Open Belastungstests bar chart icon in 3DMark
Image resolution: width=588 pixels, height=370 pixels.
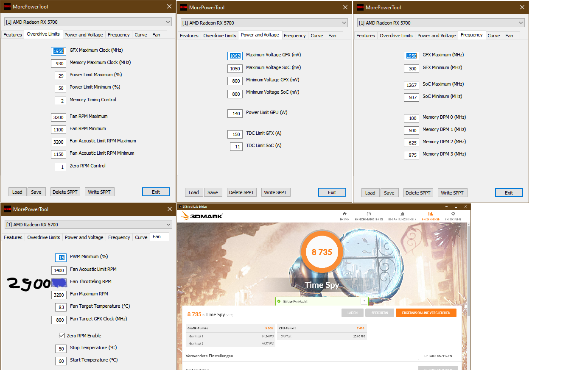(x=402, y=214)
